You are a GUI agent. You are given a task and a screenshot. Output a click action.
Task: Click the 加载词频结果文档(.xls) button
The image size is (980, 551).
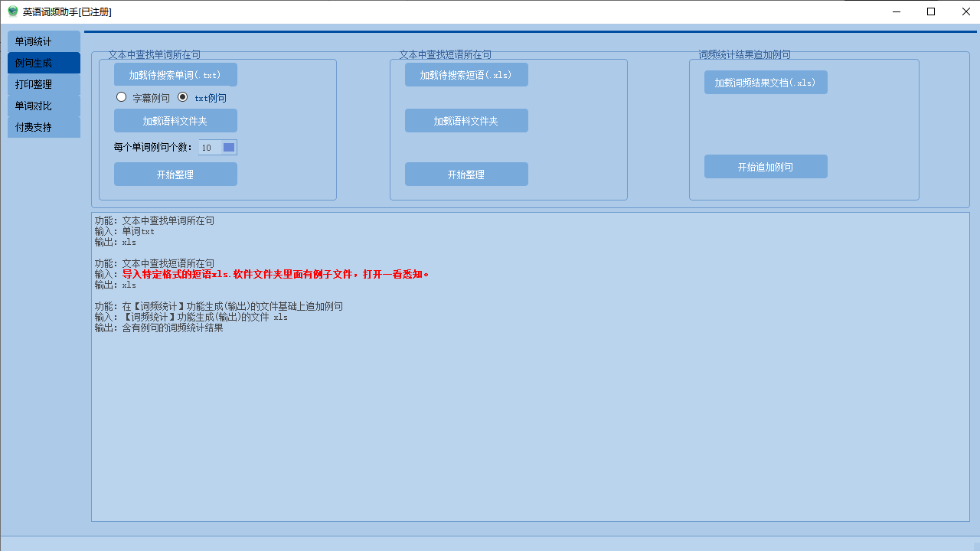click(766, 83)
